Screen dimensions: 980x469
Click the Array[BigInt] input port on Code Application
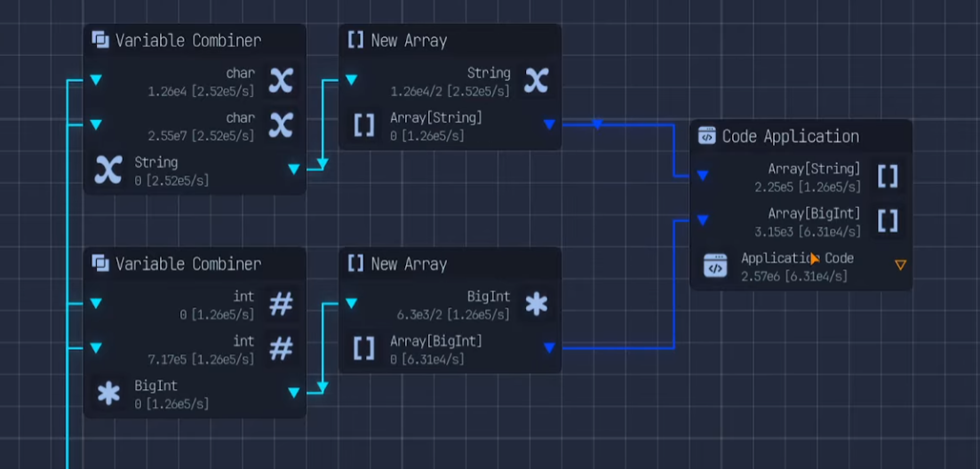coord(703,220)
